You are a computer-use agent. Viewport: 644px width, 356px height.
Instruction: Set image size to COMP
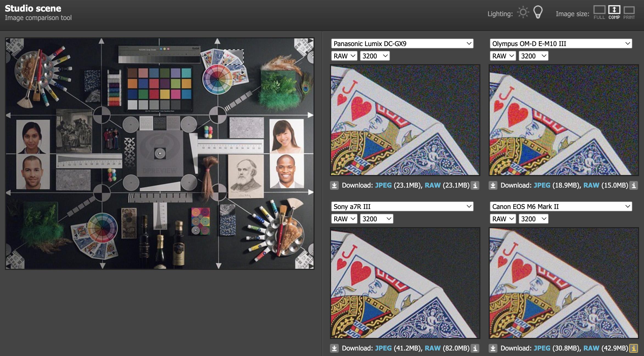[614, 13]
